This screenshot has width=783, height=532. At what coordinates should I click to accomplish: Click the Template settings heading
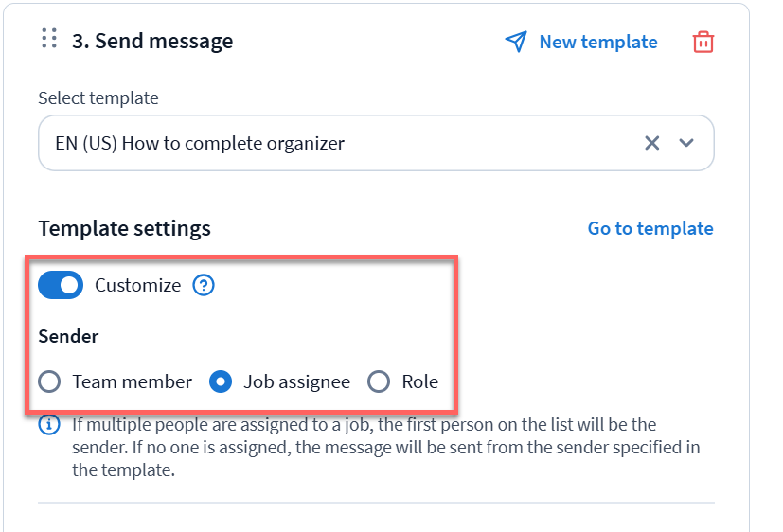pyautogui.click(x=124, y=228)
